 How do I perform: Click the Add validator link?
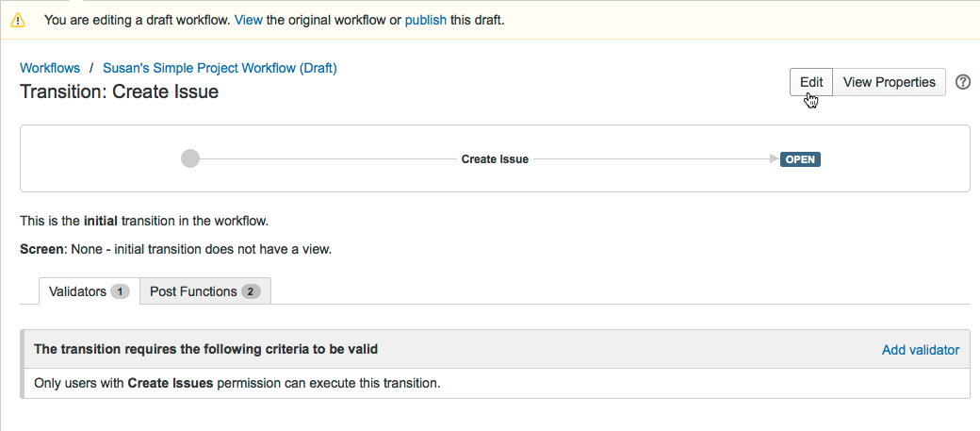pos(920,350)
